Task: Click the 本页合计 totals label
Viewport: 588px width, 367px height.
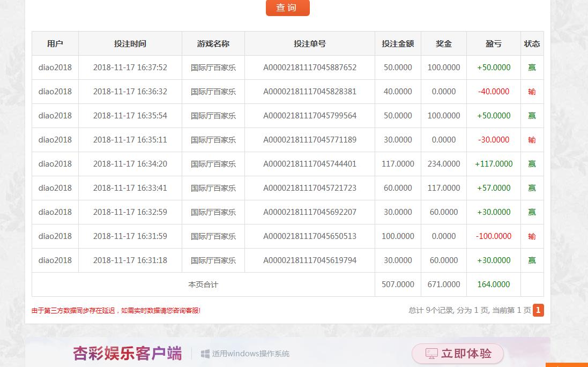Action: point(203,284)
